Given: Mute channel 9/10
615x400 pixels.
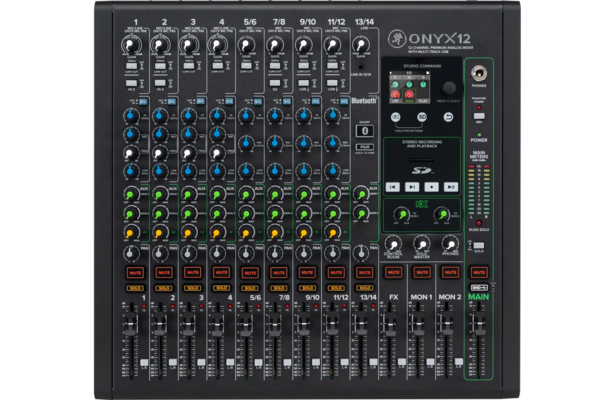Looking at the screenshot, I should click(307, 273).
